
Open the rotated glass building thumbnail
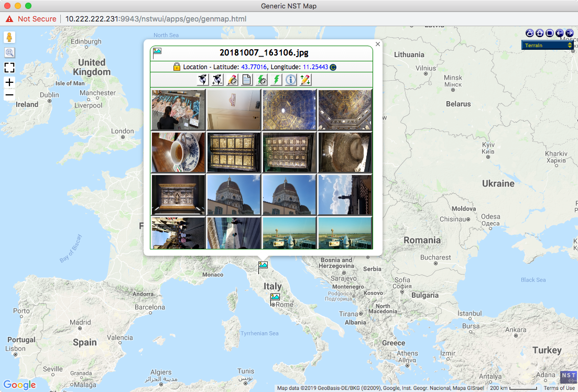pyautogui.click(x=234, y=233)
